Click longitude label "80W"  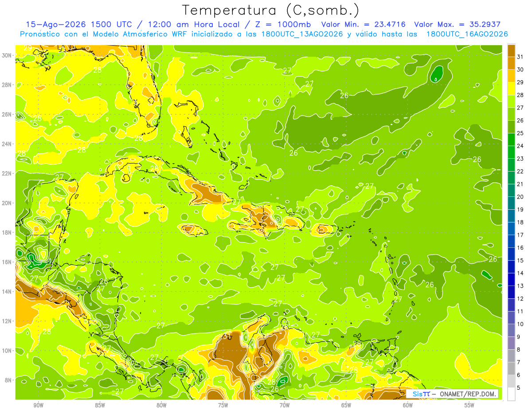tap(161, 406)
